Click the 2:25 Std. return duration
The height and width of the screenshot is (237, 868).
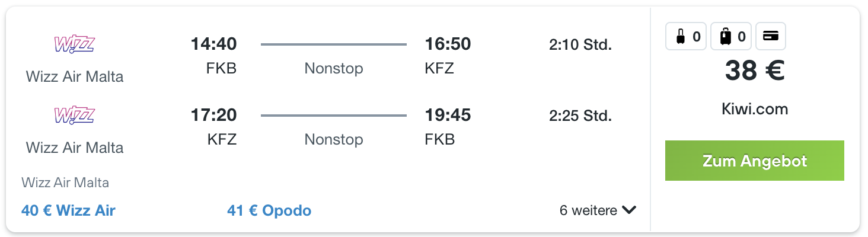580,116
